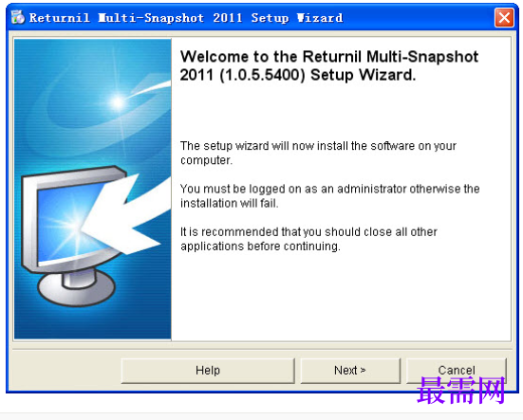Select the welcome heading with 'Returnil Multi-Snapshot'

(329, 65)
